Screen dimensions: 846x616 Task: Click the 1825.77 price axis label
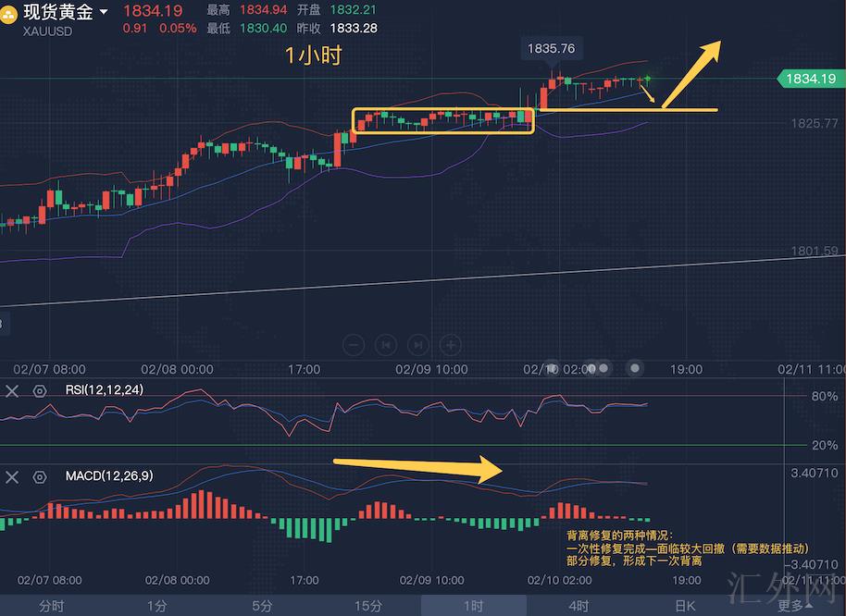point(815,123)
